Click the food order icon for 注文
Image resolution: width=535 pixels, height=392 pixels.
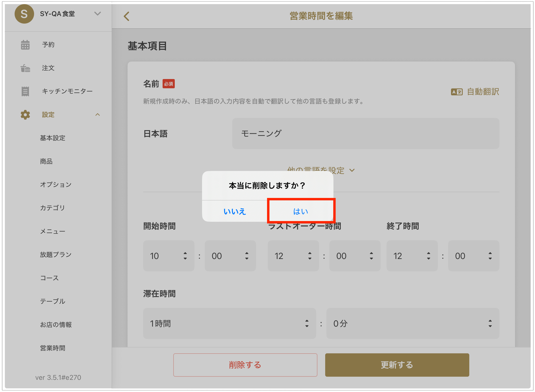(x=25, y=68)
